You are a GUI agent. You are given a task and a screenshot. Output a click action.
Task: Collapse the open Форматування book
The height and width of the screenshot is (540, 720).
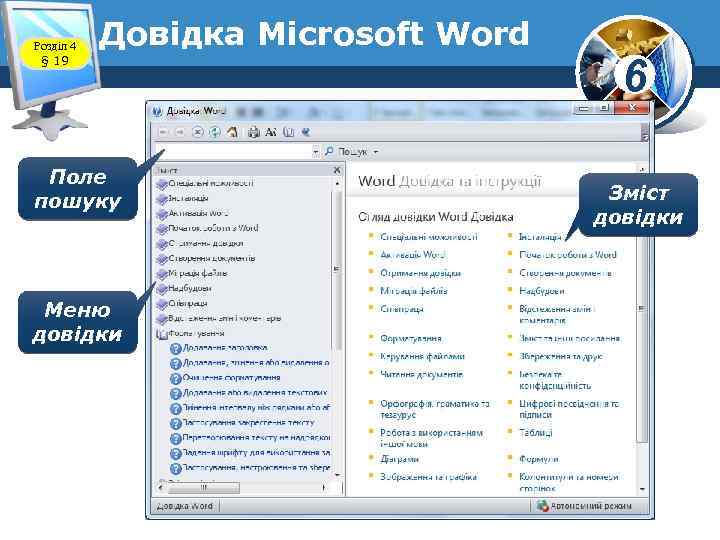click(191, 333)
